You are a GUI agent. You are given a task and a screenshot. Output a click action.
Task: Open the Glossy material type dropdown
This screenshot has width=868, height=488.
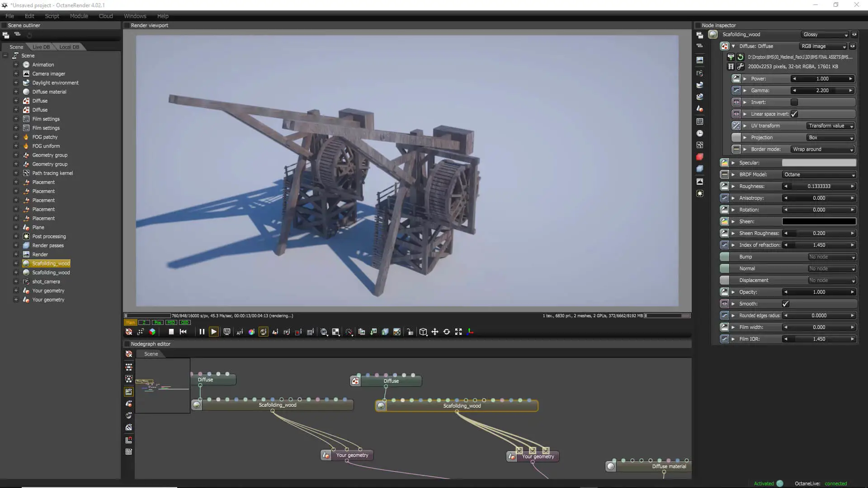825,34
